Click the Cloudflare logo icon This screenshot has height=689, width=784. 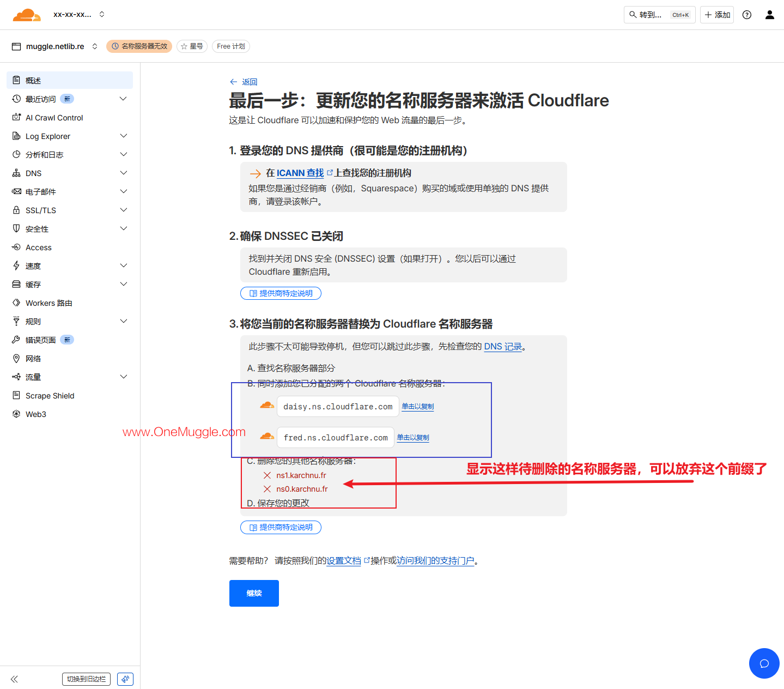pos(27,15)
